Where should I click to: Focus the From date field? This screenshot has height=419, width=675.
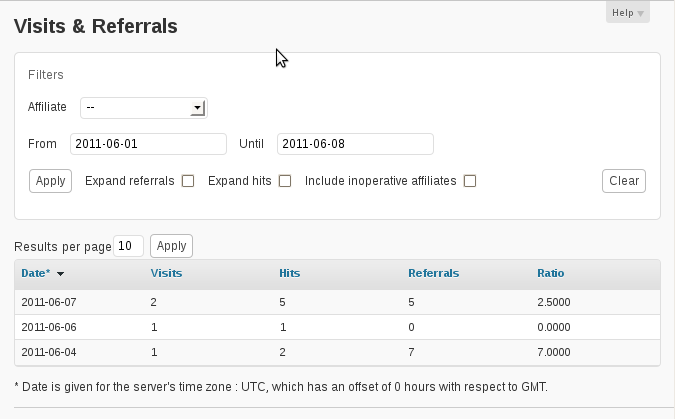pos(148,144)
